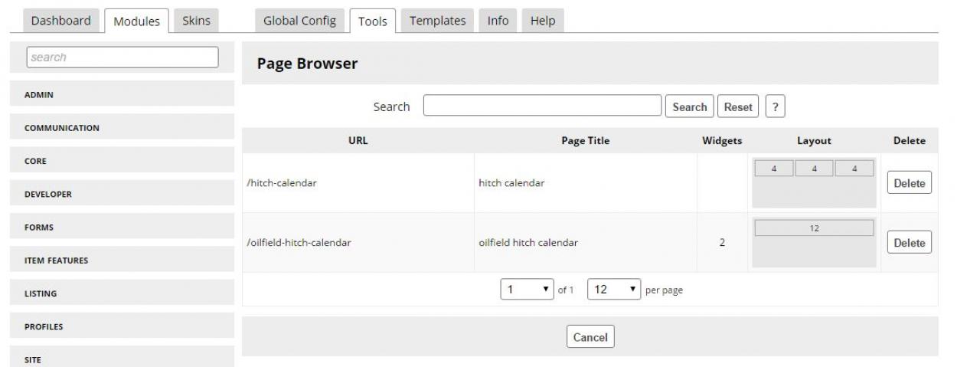Viewport: 980px width, 367px height.
Task: Click the module search box in sidebar
Action: (x=122, y=57)
